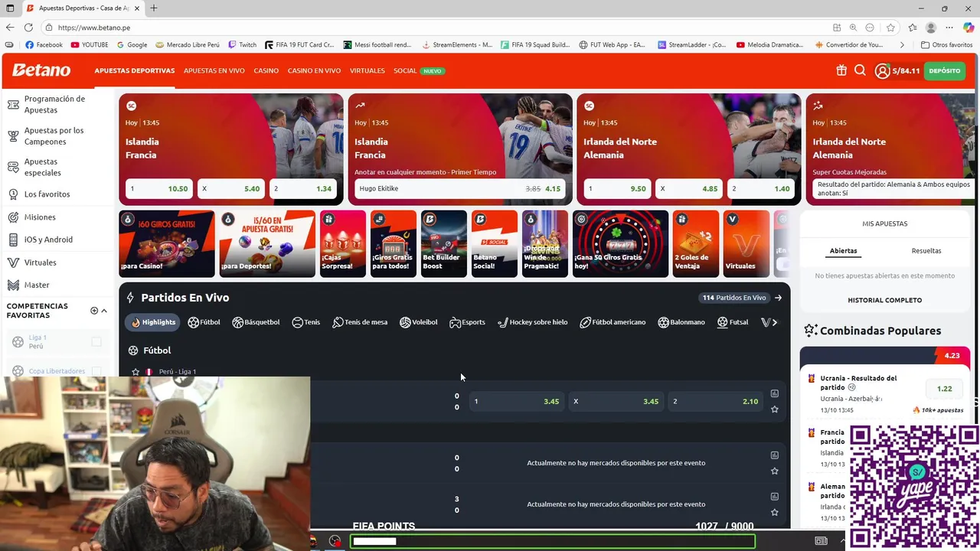Refresh the browser page

tap(28, 28)
